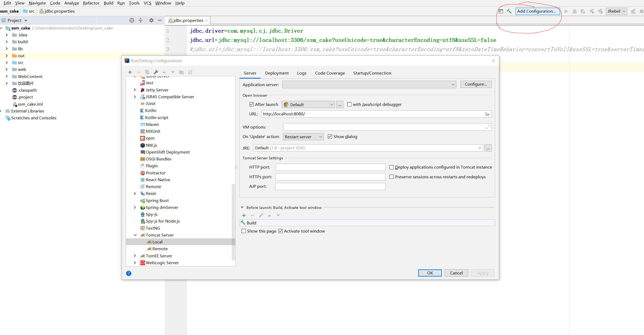Click the Cancel button
The width and height of the screenshot is (644, 335).
[456, 273]
